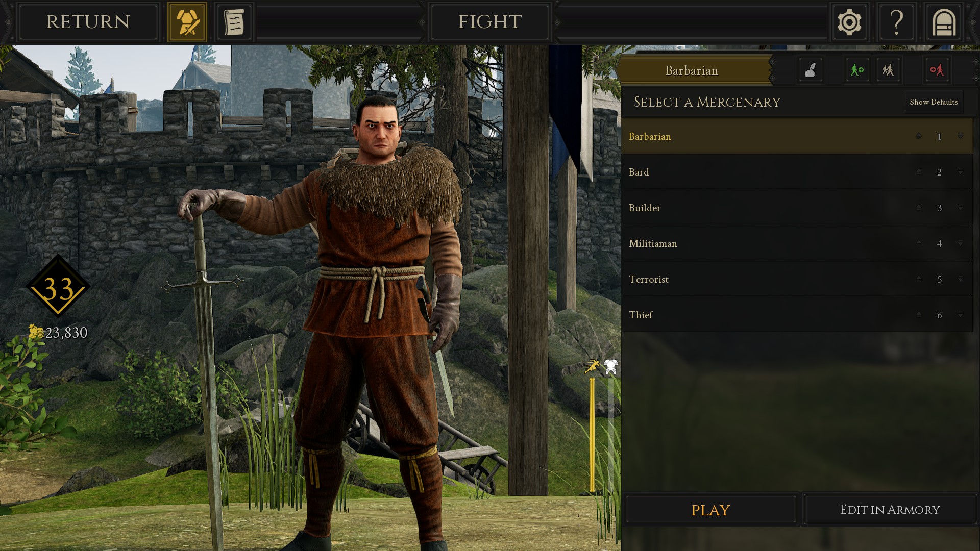Duplicate the mercenary with two-figures icon
This screenshot has width=980, height=551.
[x=888, y=70]
